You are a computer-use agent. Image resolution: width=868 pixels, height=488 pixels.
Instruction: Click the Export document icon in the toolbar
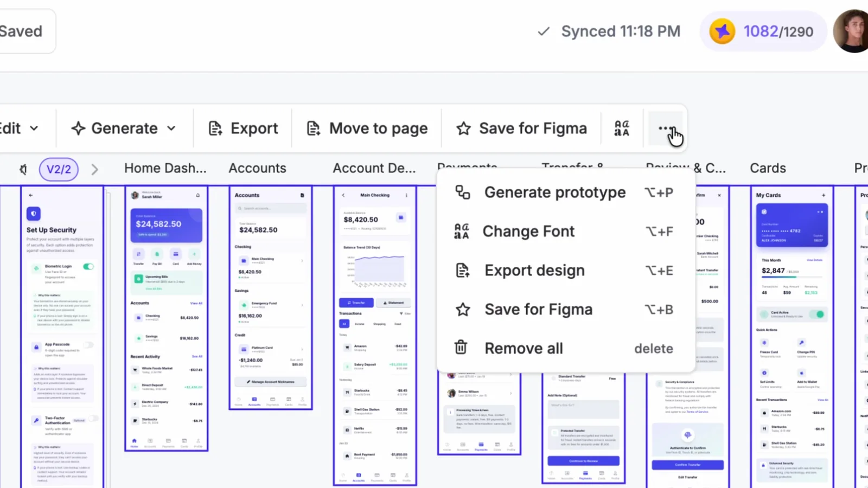pyautogui.click(x=215, y=129)
